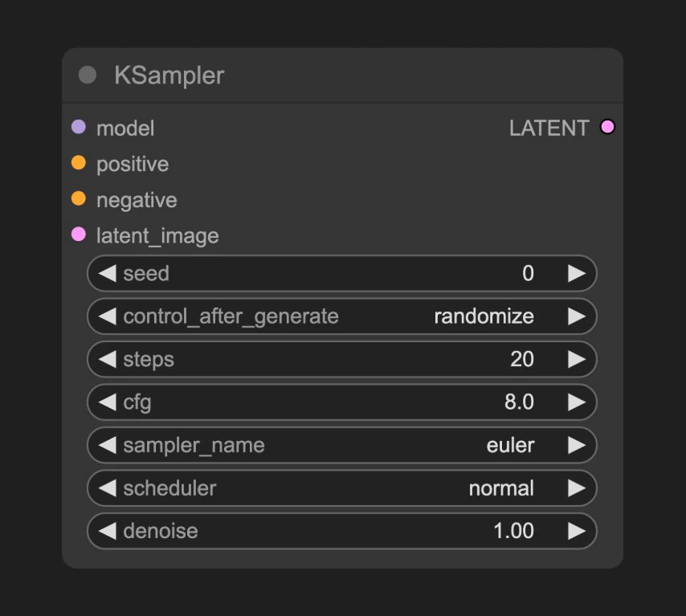Screen dimensions: 686x616
Task: Adjust denoise by clicking its left arrow
Action: pos(107,531)
